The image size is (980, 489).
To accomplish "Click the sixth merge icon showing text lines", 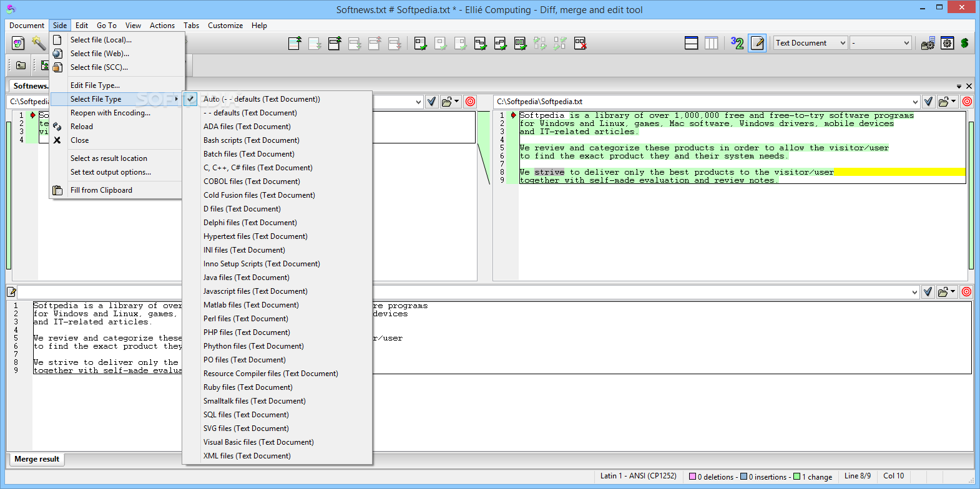I will 520,43.
